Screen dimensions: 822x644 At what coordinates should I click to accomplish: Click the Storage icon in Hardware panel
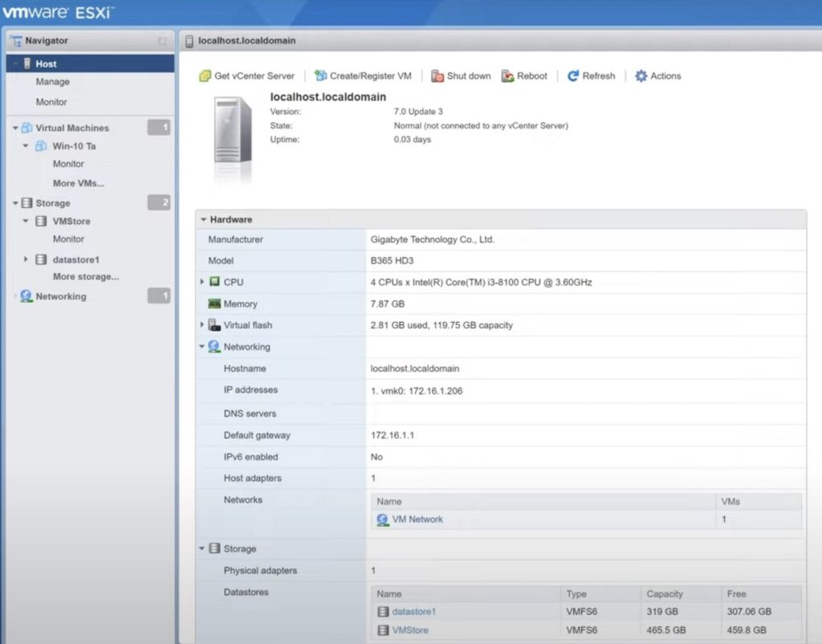214,548
